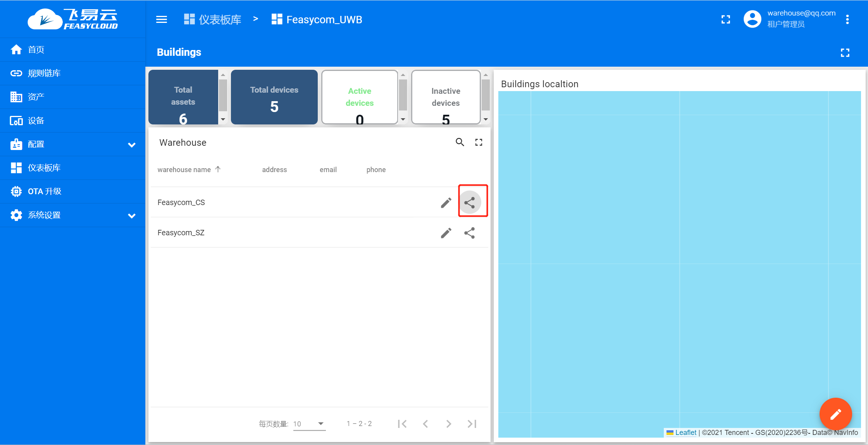Viewport: 868px width, 445px height.
Task: Click the share icon for Feasycom_SZ
Action: (x=469, y=233)
